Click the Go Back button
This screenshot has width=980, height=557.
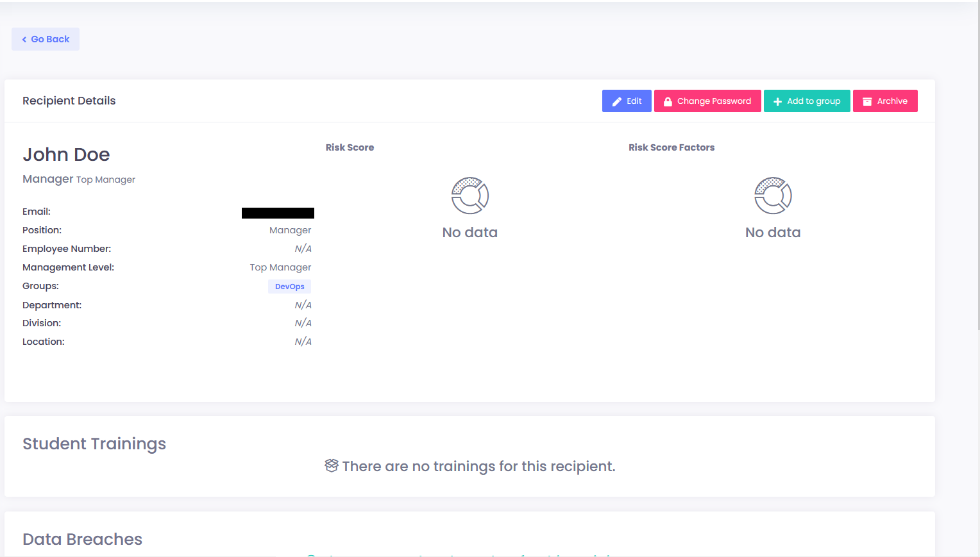[46, 39]
